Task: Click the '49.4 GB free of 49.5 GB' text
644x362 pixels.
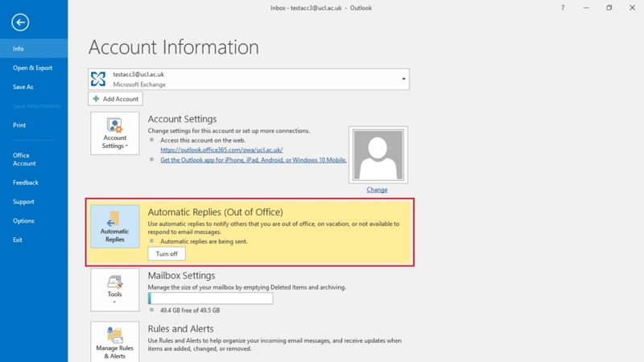Action: point(190,311)
